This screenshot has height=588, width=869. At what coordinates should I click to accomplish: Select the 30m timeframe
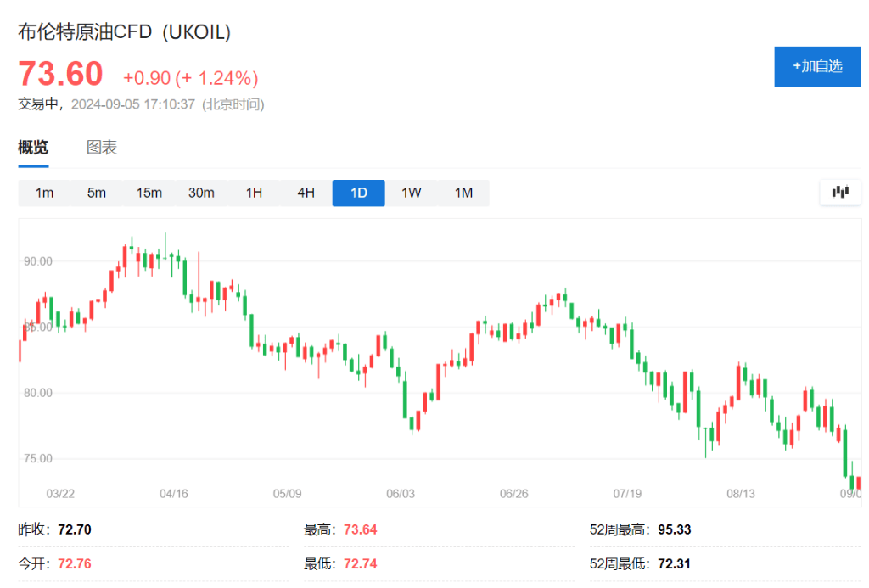201,193
